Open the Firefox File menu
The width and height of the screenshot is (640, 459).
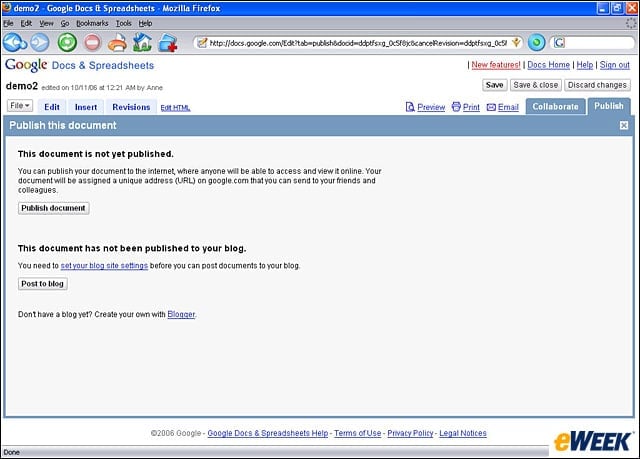click(8, 23)
